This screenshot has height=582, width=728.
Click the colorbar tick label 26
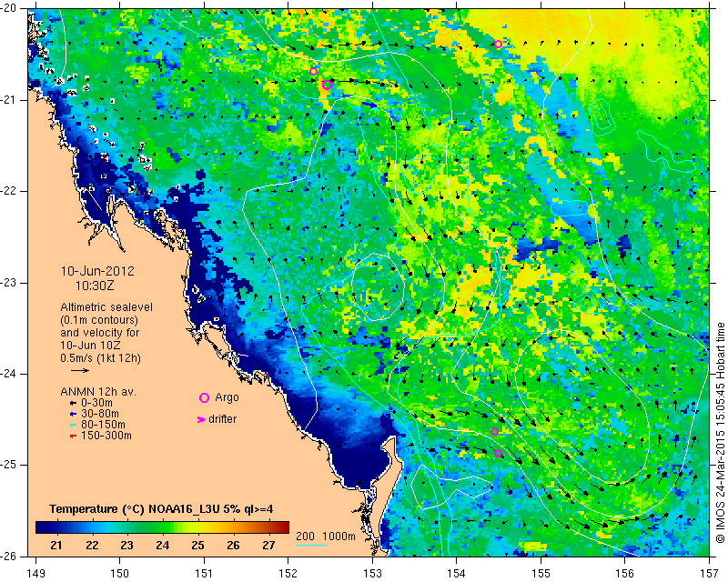coord(233,546)
